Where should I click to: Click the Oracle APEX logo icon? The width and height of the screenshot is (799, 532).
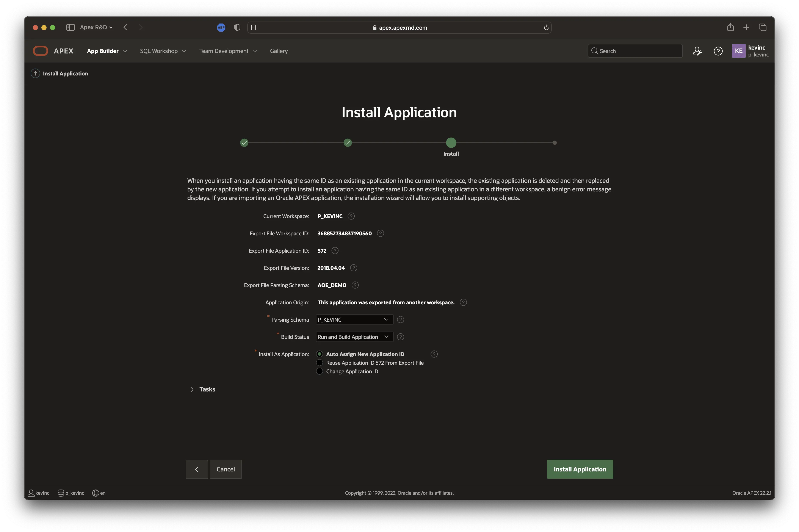click(40, 51)
